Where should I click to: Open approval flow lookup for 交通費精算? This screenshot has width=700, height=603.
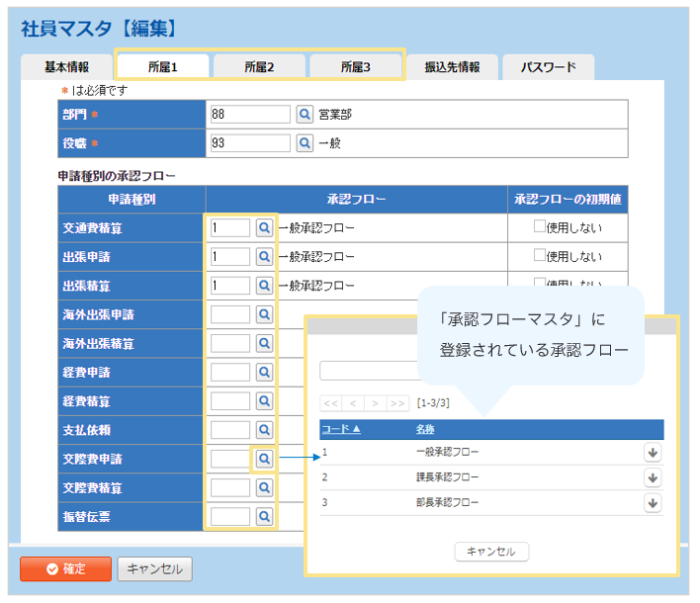point(264,227)
